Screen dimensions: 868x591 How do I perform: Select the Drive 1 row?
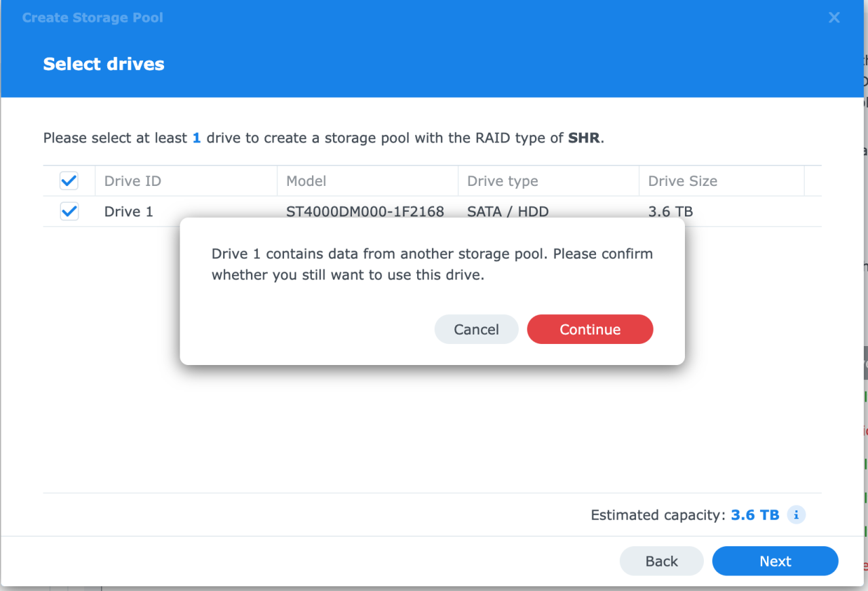128,211
